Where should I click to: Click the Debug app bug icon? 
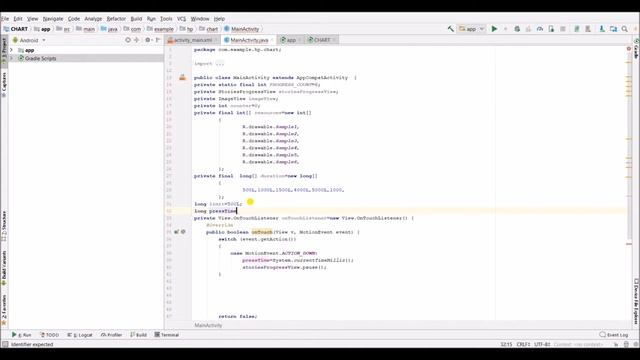(517, 29)
